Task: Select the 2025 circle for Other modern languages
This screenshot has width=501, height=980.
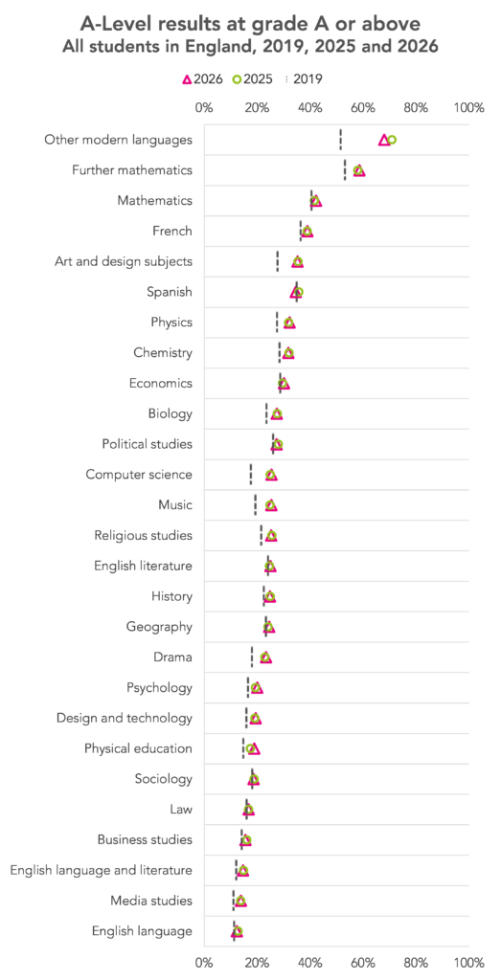Action: (x=392, y=140)
